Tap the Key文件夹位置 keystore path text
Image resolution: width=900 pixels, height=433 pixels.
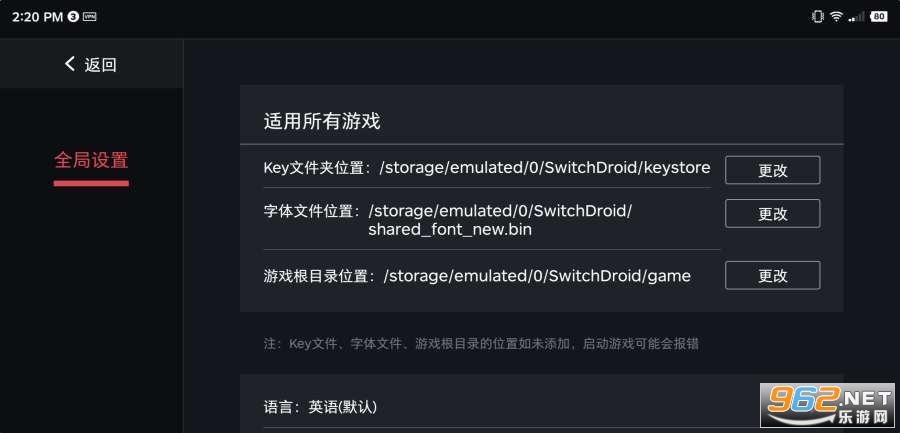pos(487,167)
